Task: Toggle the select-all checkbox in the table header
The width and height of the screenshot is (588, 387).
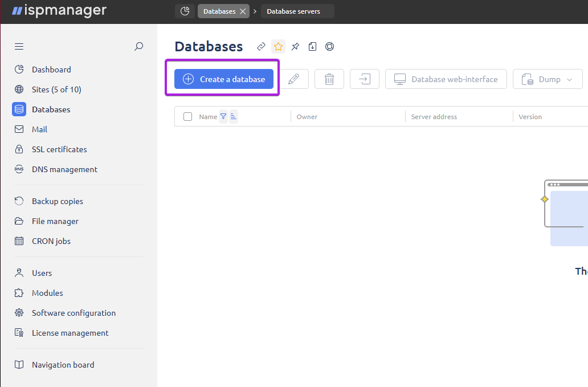Action: [x=187, y=116]
